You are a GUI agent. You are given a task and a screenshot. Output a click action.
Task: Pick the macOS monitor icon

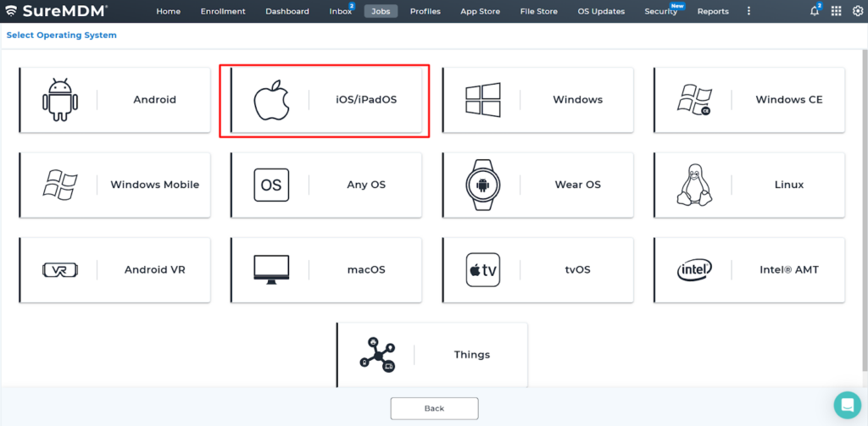click(272, 270)
